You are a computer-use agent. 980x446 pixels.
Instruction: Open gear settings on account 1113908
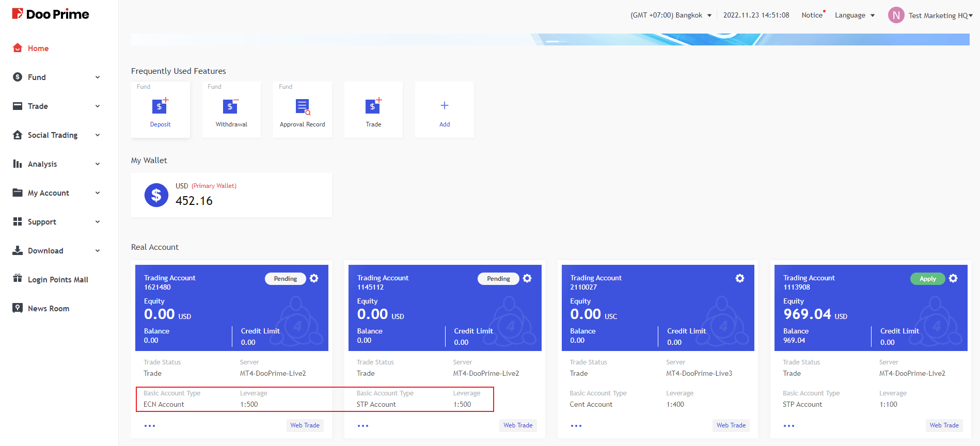click(953, 278)
